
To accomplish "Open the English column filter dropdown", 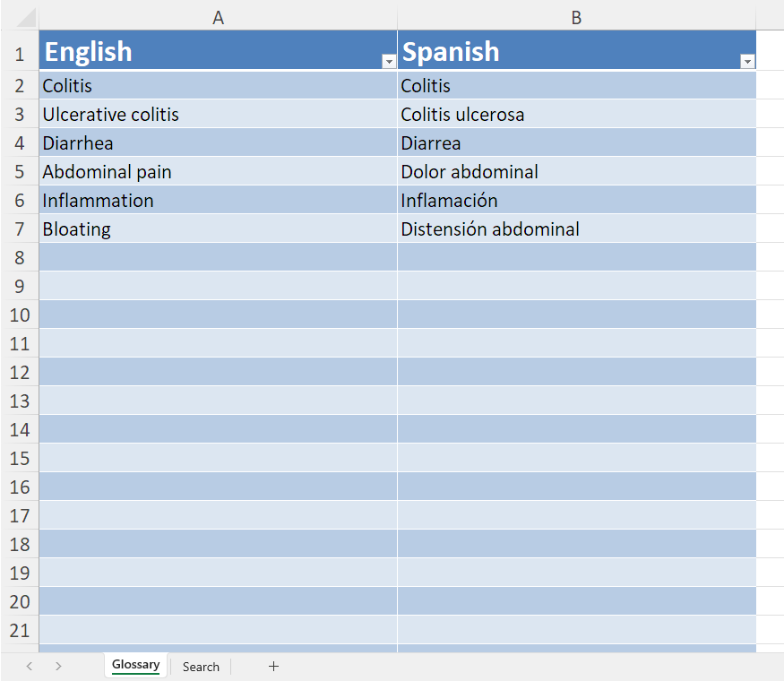I will click(x=389, y=61).
